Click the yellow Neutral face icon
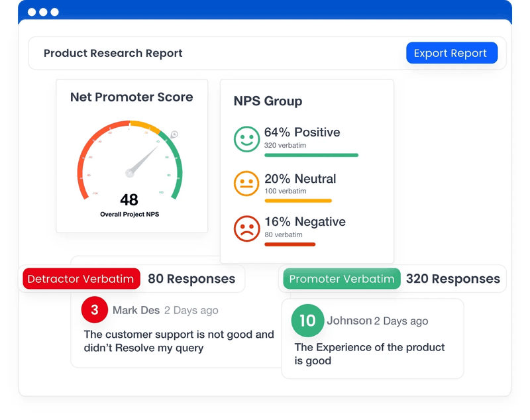The width and height of the screenshot is (530, 420). coord(246,184)
